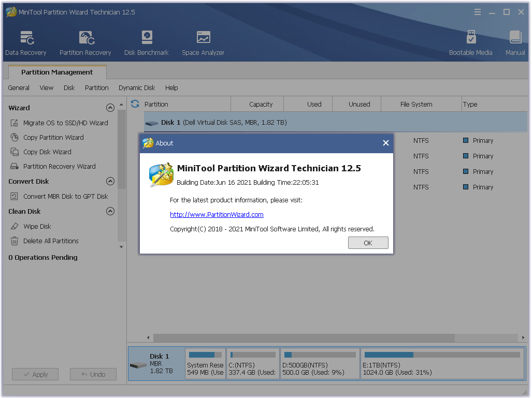Select the System Reserved partition block
This screenshot has width=532, height=398.
point(205,363)
